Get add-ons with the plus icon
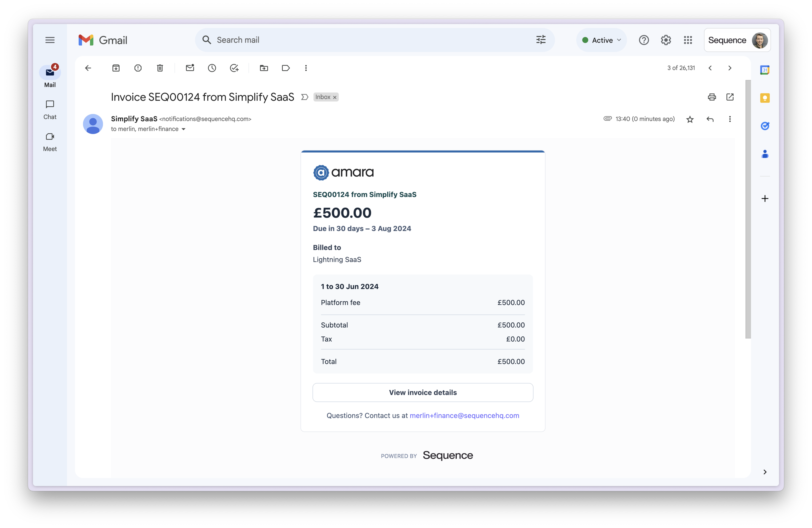Viewport: 812px width, 528px height. coord(765,198)
